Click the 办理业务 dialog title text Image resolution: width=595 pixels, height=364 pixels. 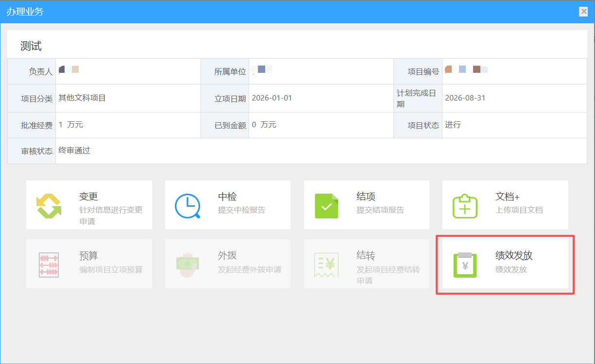pos(25,12)
